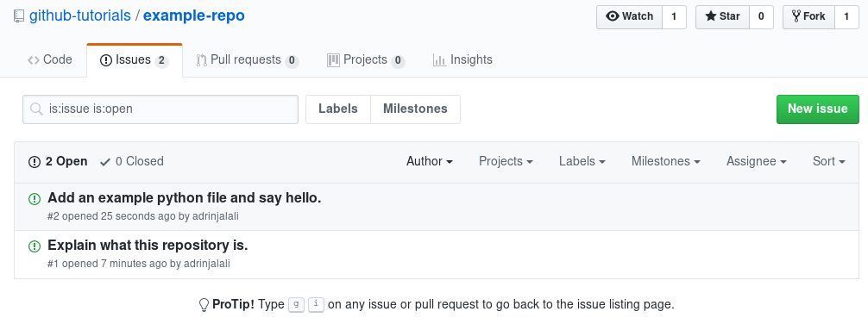
Task: Click '25 seconds ago' timestamp text
Action: click(x=138, y=216)
